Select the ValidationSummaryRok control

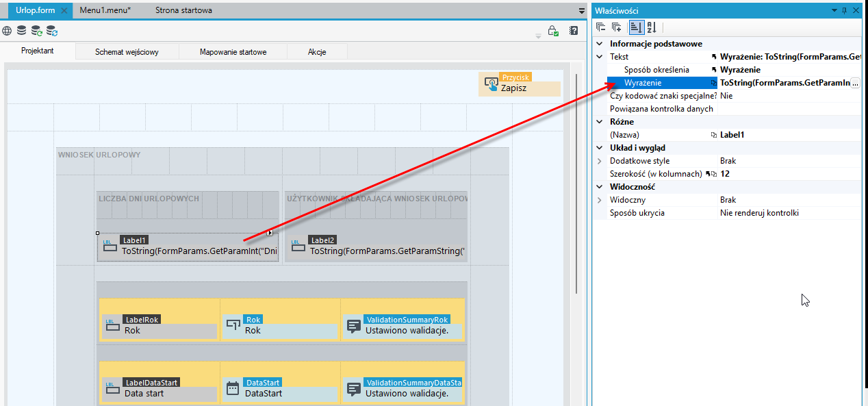[403, 326]
